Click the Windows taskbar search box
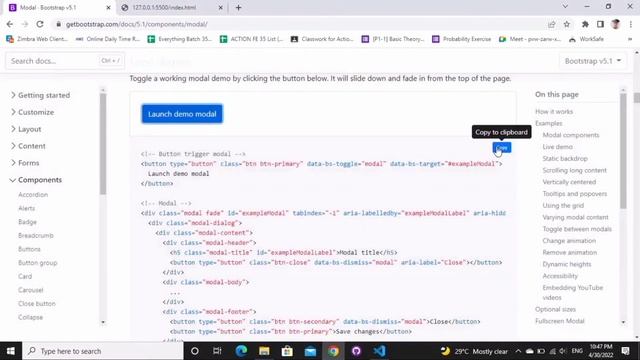Image resolution: width=640 pixels, height=360 pixels. (x=102, y=351)
